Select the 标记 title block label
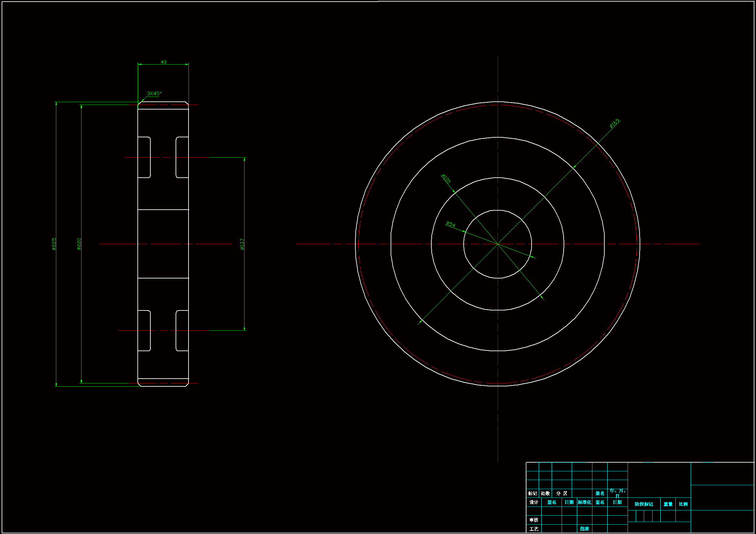The height and width of the screenshot is (534, 756). (x=533, y=493)
